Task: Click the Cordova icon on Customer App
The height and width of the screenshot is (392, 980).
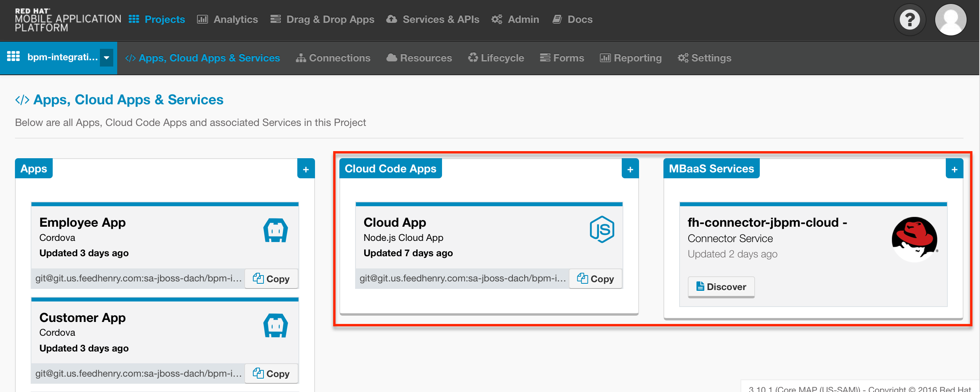Action: pos(276,325)
